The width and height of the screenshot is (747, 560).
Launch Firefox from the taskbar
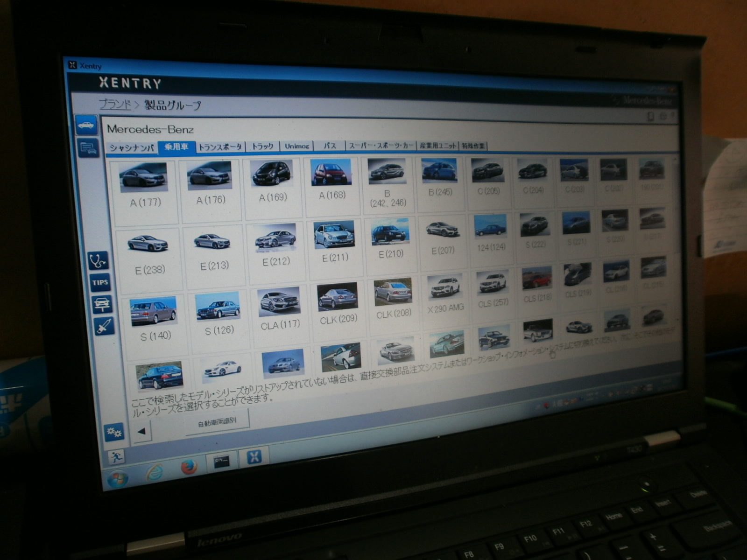[189, 467]
